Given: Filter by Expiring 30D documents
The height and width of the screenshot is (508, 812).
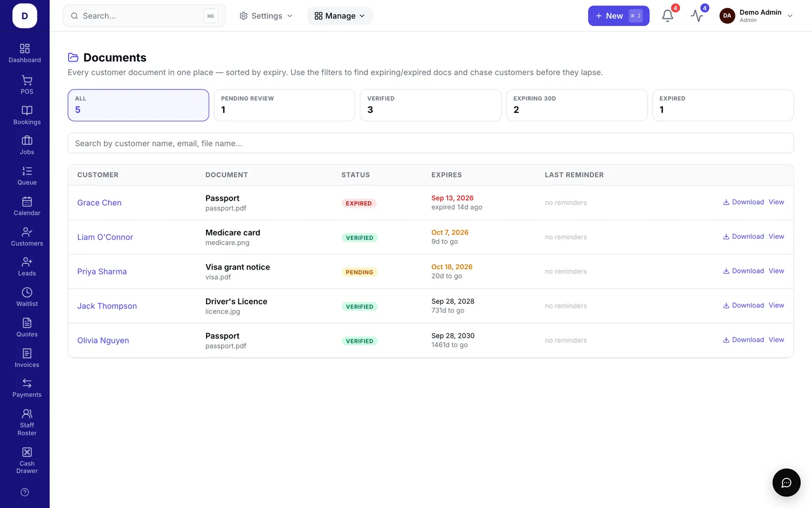Looking at the screenshot, I should tap(577, 105).
